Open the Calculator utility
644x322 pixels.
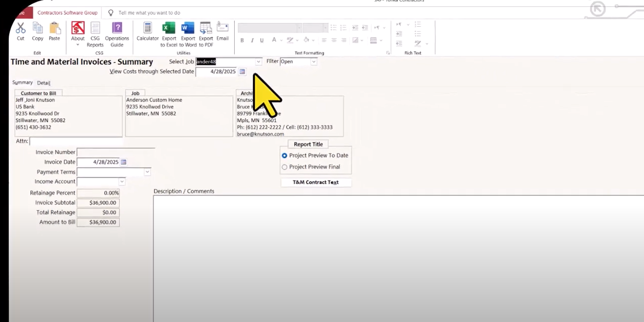click(x=147, y=33)
